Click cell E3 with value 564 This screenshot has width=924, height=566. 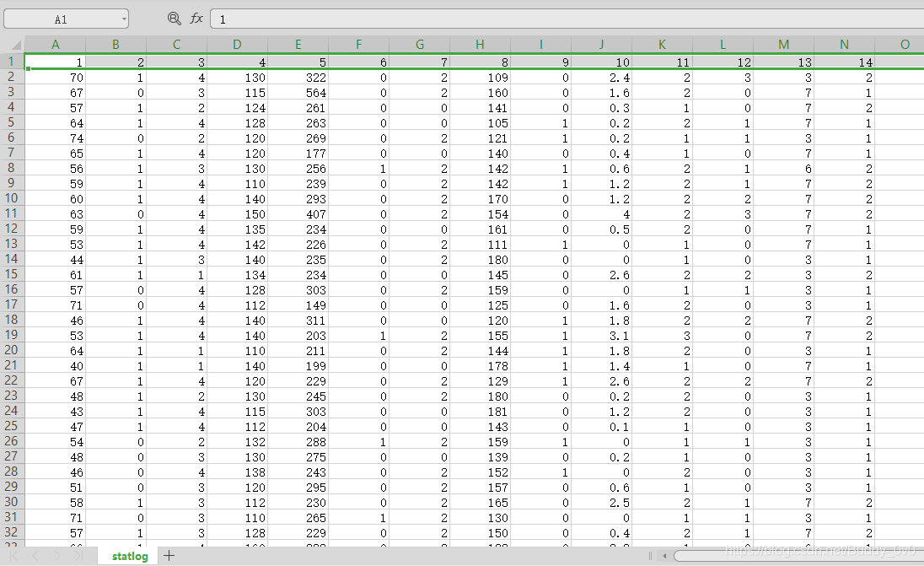tap(298, 93)
